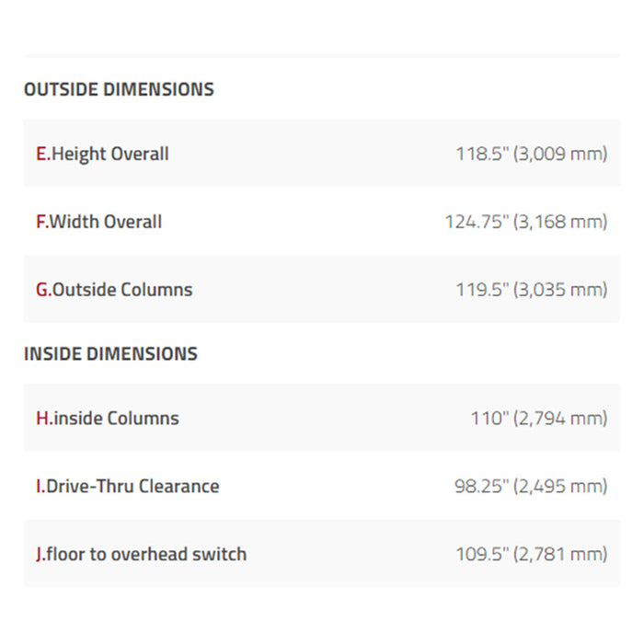Select the G. Outside Columns label
The width and height of the screenshot is (644, 644).
(114, 290)
